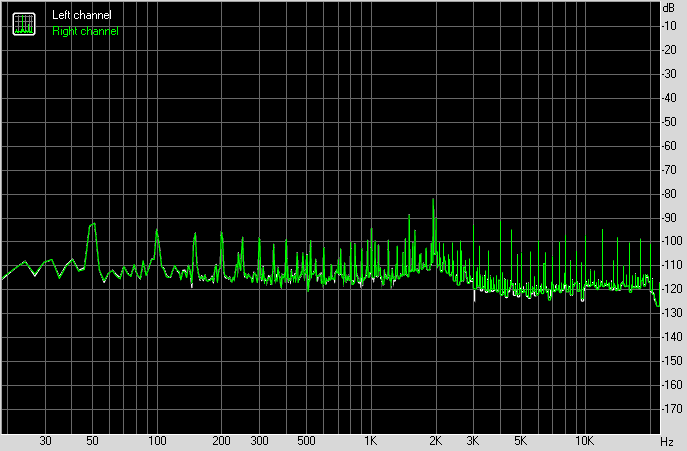Click the 10K frequency label

click(584, 441)
